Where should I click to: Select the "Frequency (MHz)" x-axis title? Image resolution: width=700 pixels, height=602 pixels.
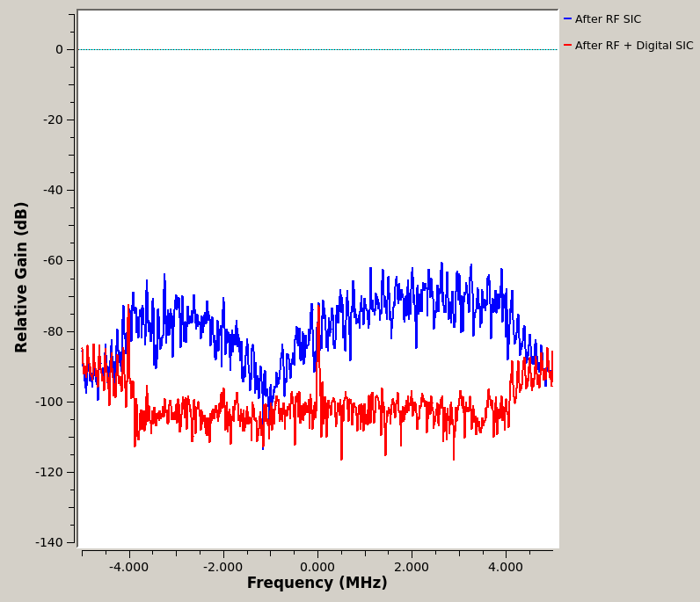point(317,584)
